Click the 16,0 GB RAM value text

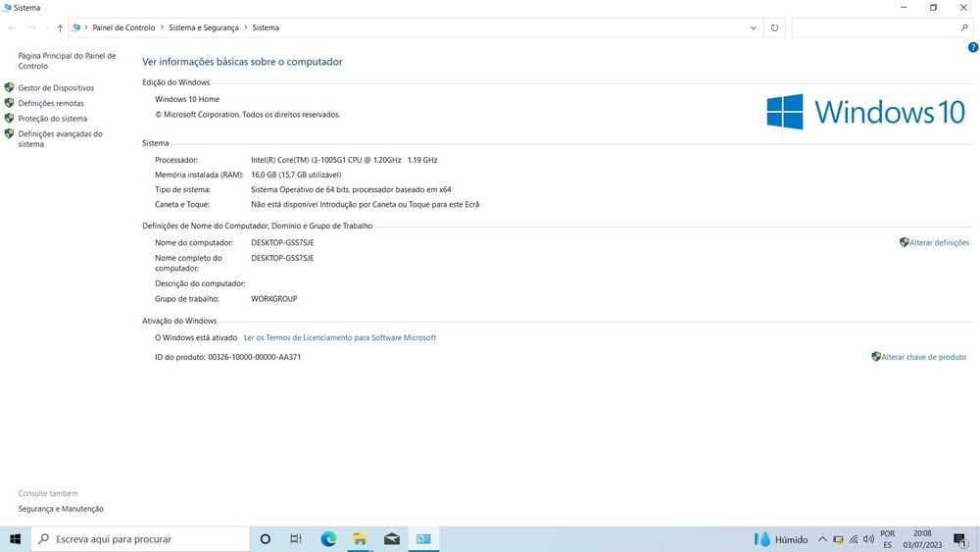pos(296,176)
